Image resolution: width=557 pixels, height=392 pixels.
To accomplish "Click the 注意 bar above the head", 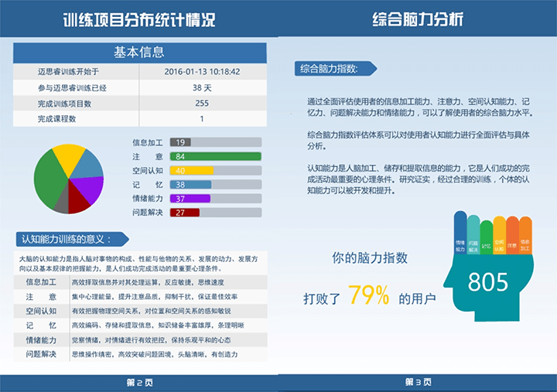I will click(x=513, y=235).
